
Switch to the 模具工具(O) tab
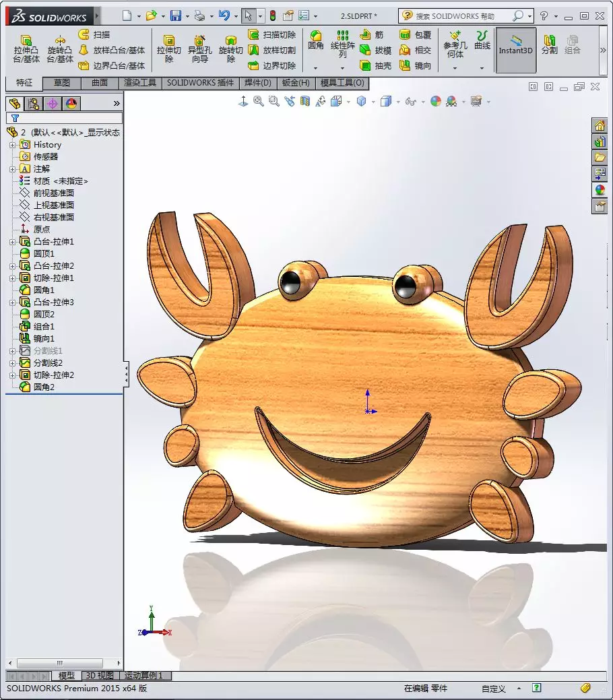tap(342, 83)
